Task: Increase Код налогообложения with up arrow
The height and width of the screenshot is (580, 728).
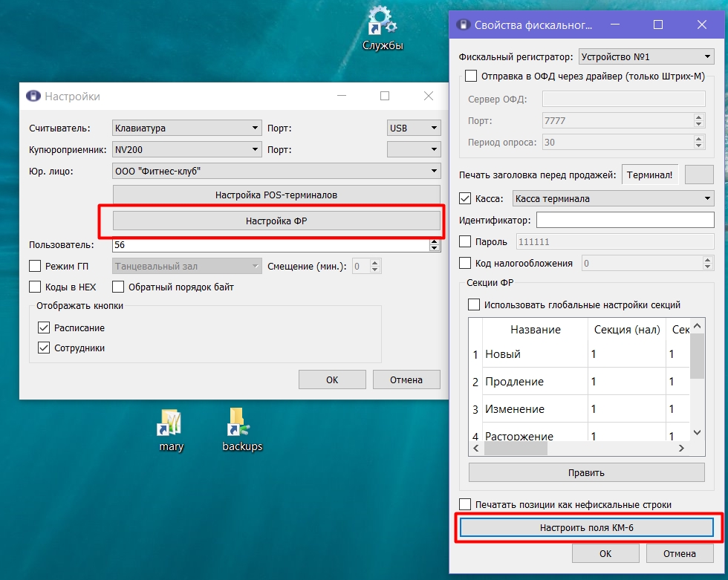Action: pos(707,260)
